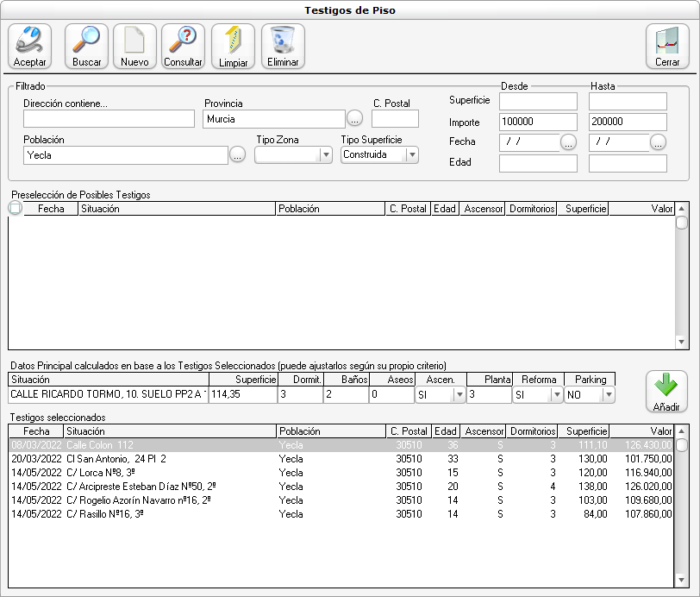Sort selected witnesses by Valor column header
The height and width of the screenshot is (597, 700).
point(641,431)
